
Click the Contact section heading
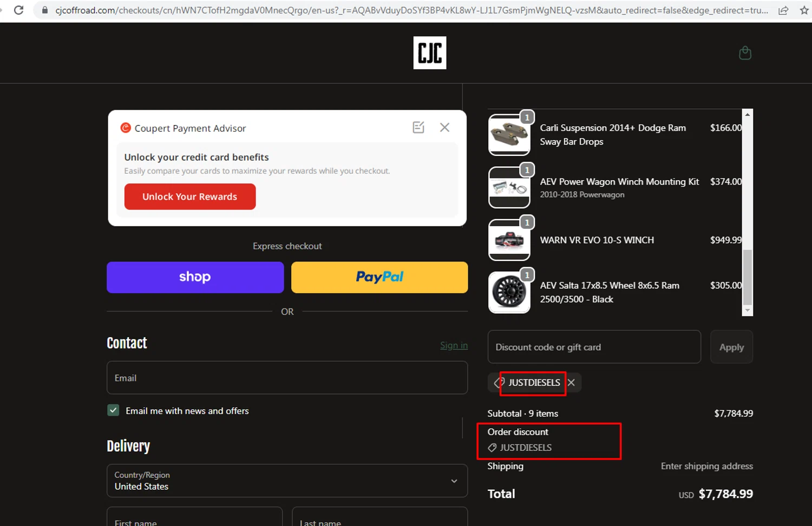pyautogui.click(x=127, y=343)
